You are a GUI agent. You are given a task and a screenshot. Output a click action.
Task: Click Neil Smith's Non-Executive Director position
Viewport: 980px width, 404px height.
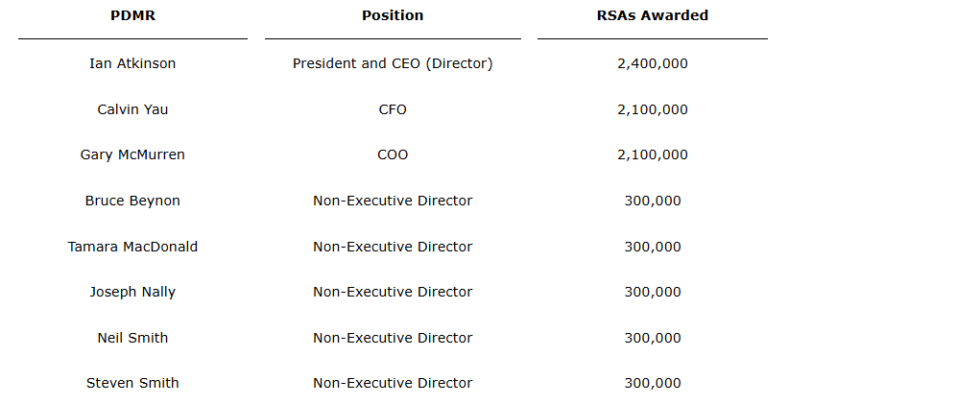point(393,338)
